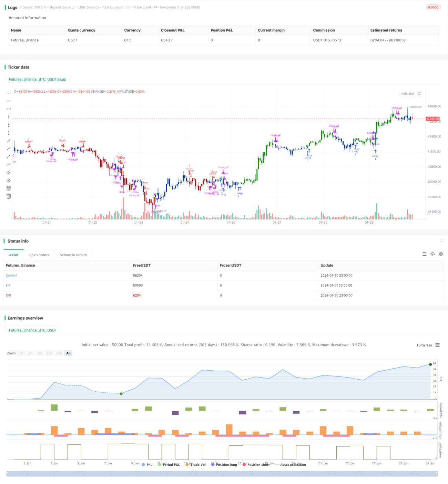
Task: Open the status settings gear icon
Action: [x=441, y=254]
